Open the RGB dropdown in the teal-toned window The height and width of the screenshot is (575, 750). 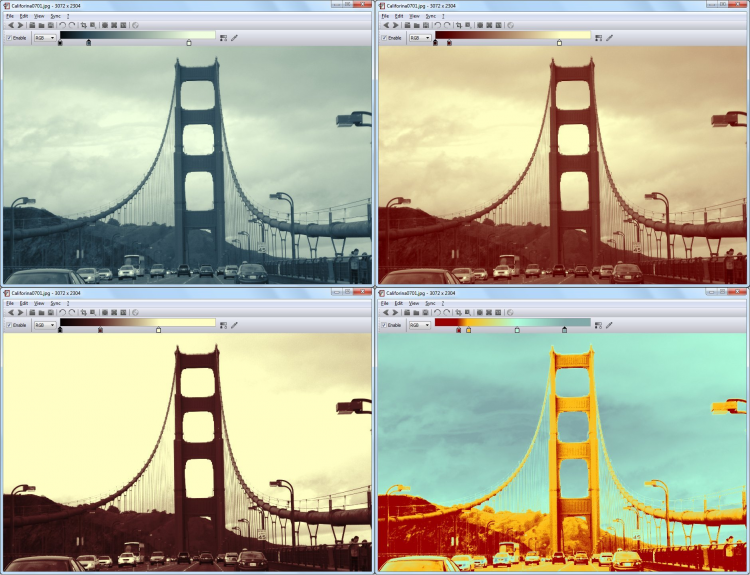tap(45, 38)
